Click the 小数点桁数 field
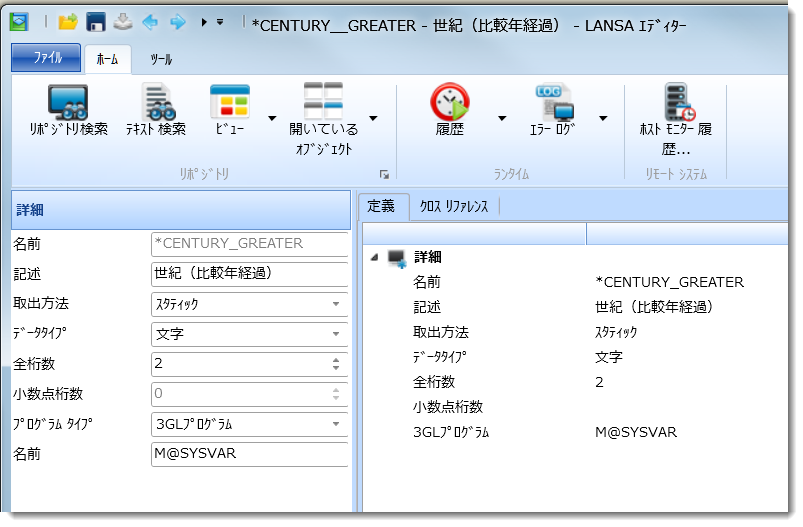 pyautogui.click(x=250, y=394)
